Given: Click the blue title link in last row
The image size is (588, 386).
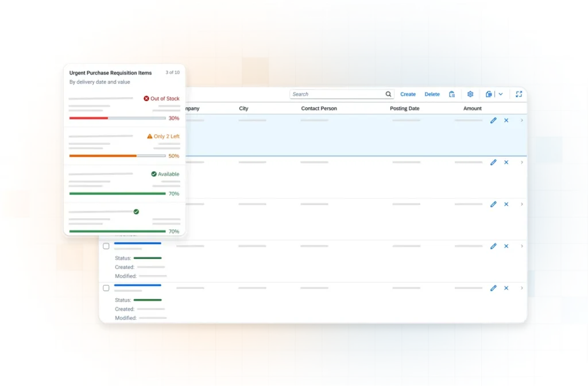Looking at the screenshot, I should pyautogui.click(x=138, y=285).
